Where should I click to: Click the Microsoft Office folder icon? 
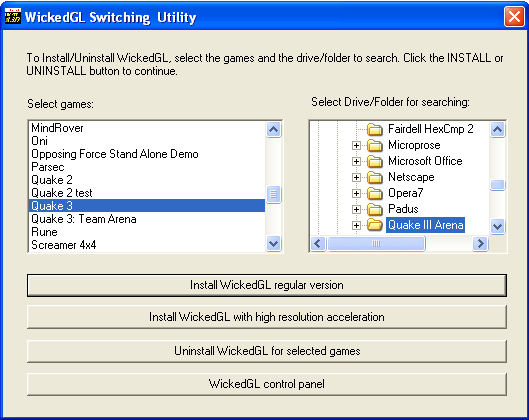[x=374, y=161]
